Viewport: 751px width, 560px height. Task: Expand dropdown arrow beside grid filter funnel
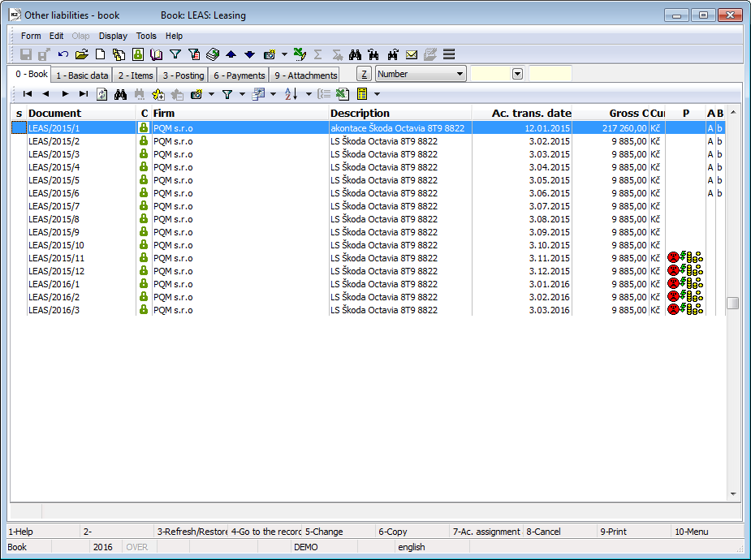242,94
